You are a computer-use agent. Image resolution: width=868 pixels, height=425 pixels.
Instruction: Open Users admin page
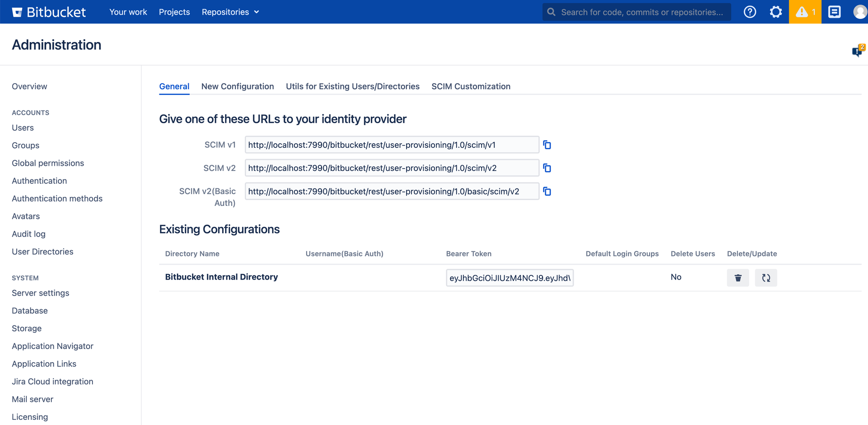click(x=23, y=127)
